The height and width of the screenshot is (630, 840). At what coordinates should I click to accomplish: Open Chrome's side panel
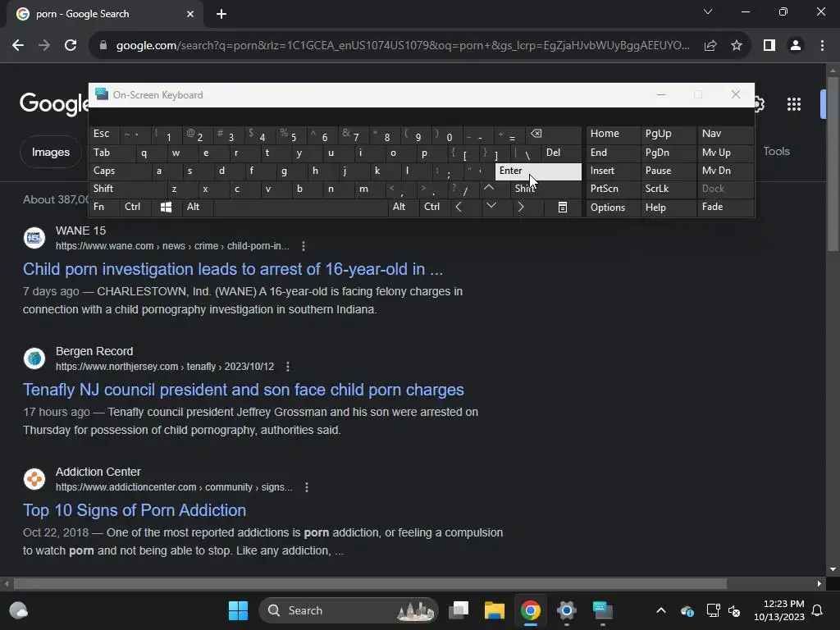(769, 46)
